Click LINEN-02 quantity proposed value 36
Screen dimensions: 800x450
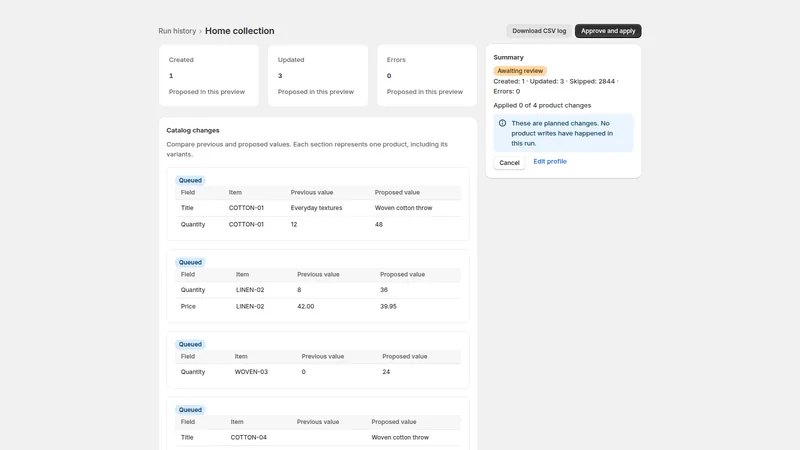[384, 290]
